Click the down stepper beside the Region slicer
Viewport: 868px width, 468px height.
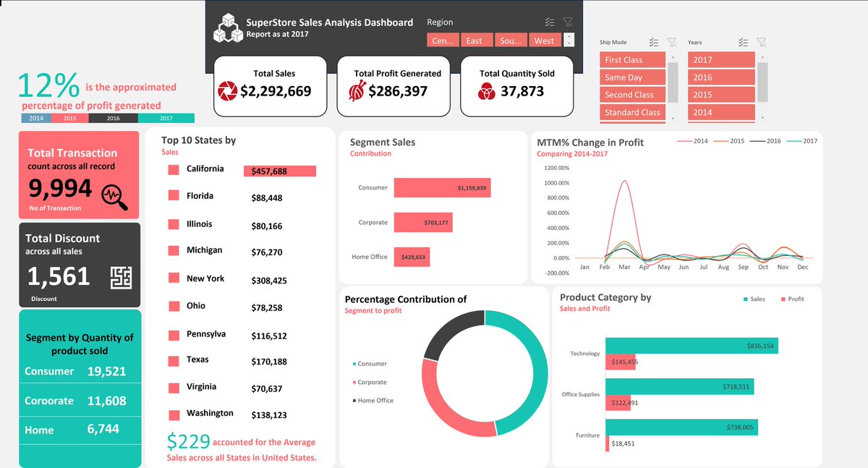tap(570, 43)
